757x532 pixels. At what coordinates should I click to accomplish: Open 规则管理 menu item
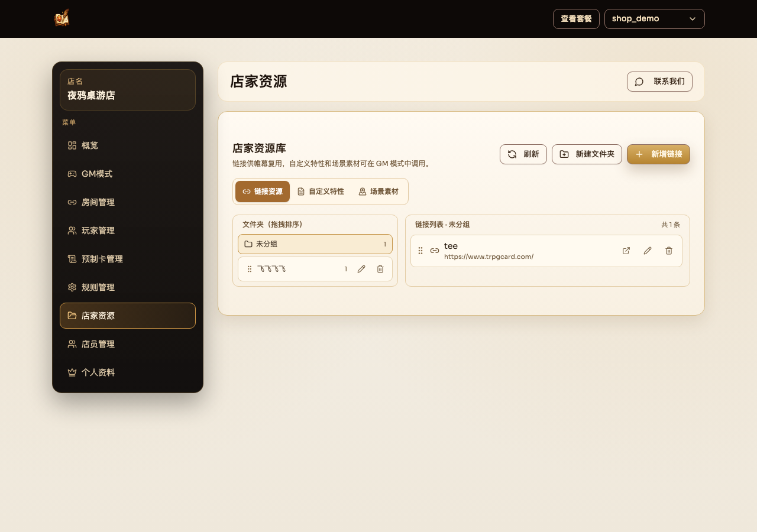(x=128, y=287)
